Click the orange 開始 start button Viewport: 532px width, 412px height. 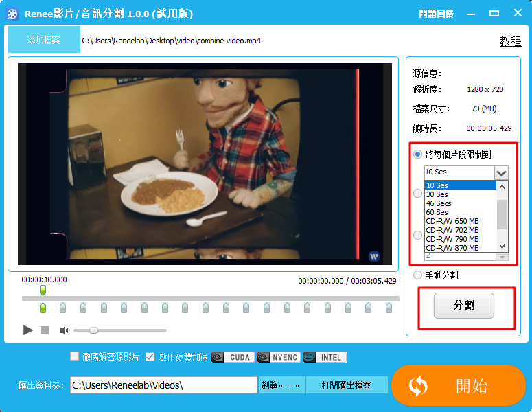[x=459, y=385]
